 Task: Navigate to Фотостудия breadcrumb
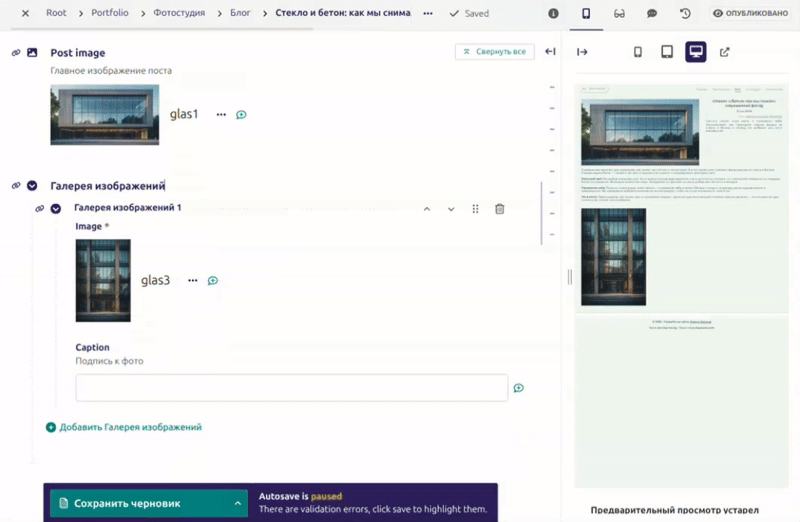pyautogui.click(x=179, y=13)
